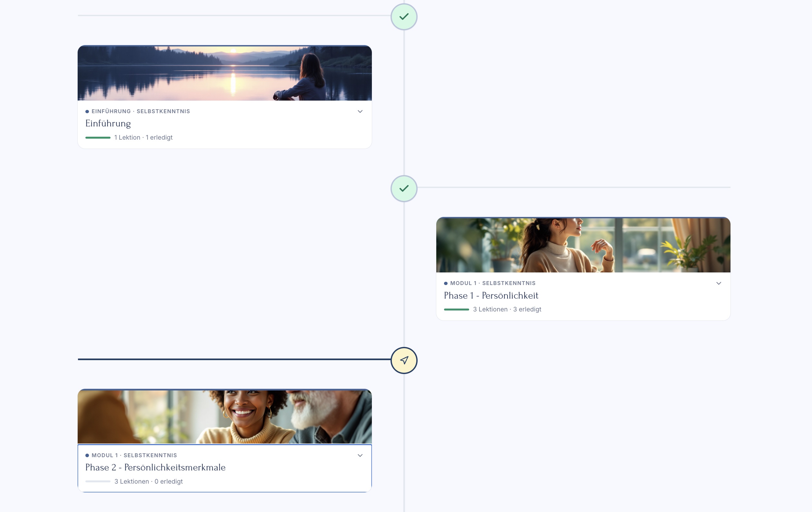Click the blue dot before Einführung label

(x=87, y=111)
